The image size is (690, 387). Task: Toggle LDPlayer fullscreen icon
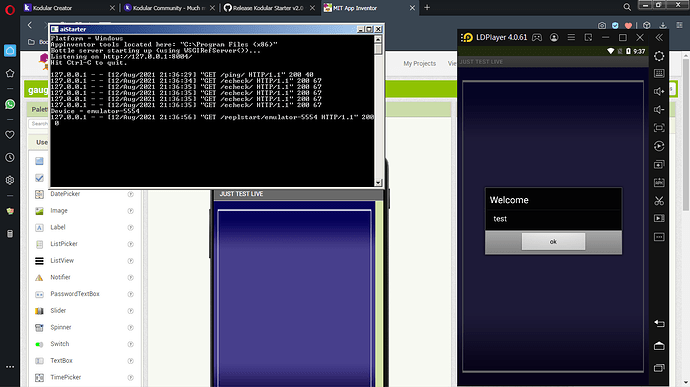tap(659, 128)
